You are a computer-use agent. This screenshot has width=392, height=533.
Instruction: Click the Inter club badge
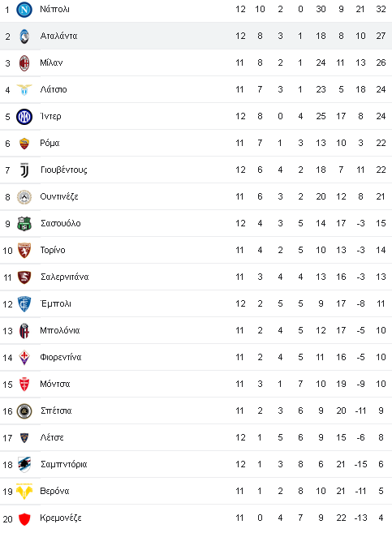click(24, 117)
